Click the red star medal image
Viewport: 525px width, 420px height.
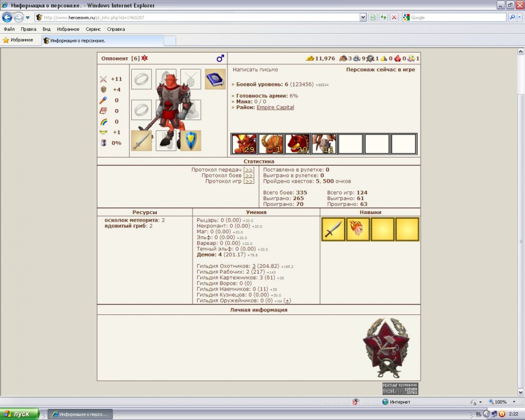[386, 348]
